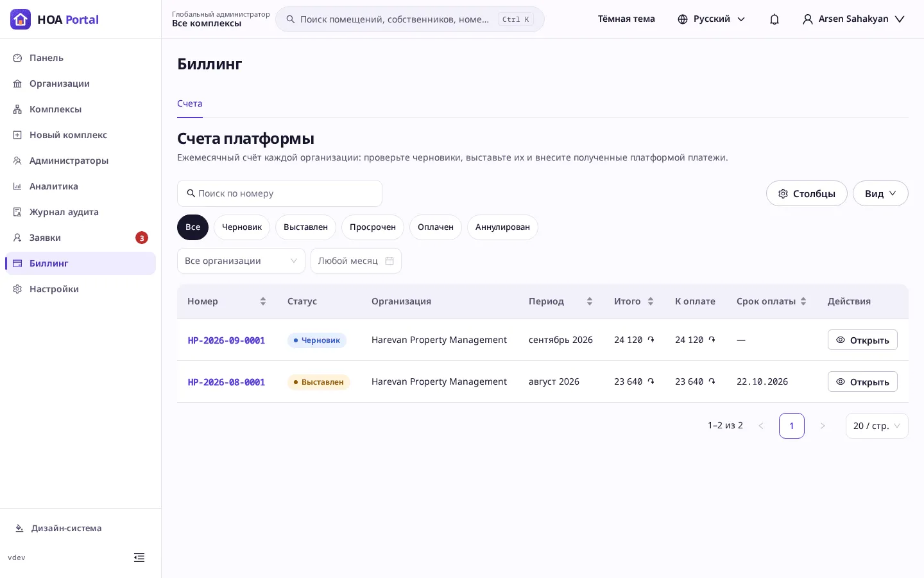Viewport: 924px width, 578px height.
Task: Click the gear icon in the Столбцы button
Action: [x=783, y=193]
